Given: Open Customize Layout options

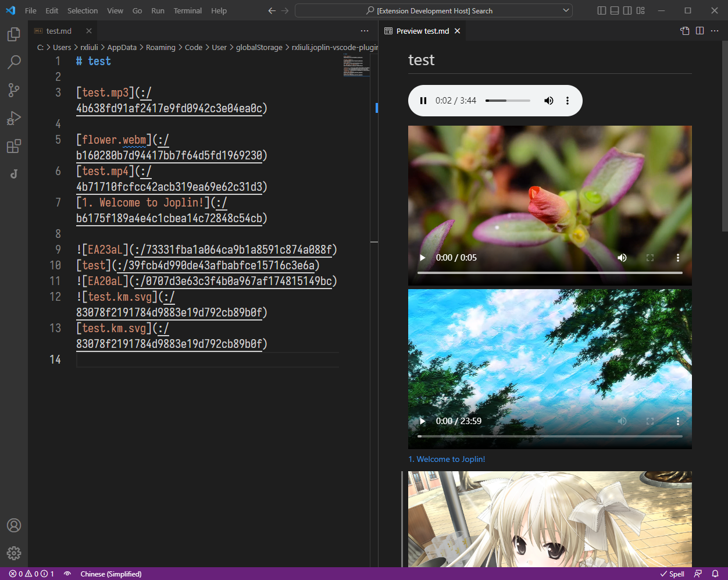Looking at the screenshot, I should [x=640, y=10].
